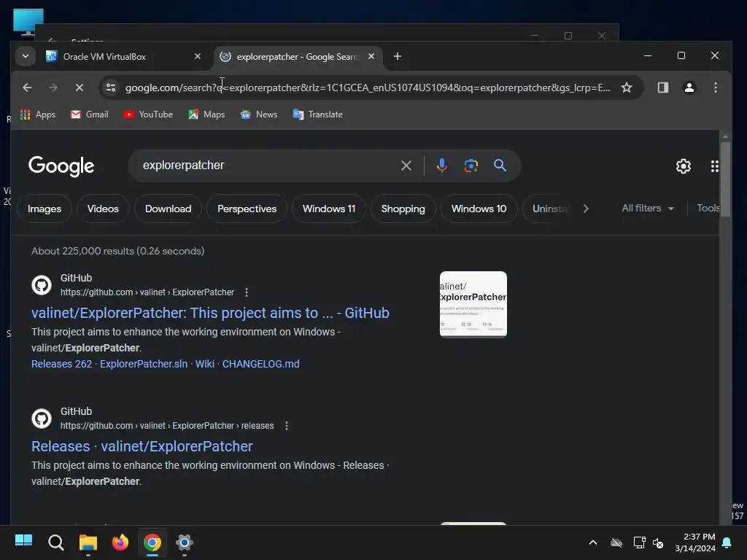Open Wiki sitelink
747x560 pixels.
coord(205,364)
